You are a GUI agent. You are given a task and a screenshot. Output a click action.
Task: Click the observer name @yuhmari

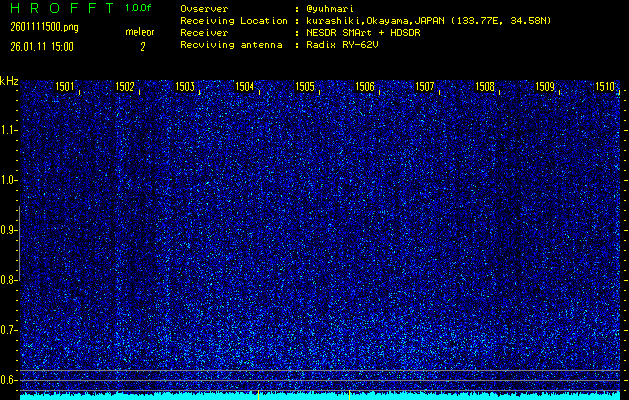click(x=330, y=9)
